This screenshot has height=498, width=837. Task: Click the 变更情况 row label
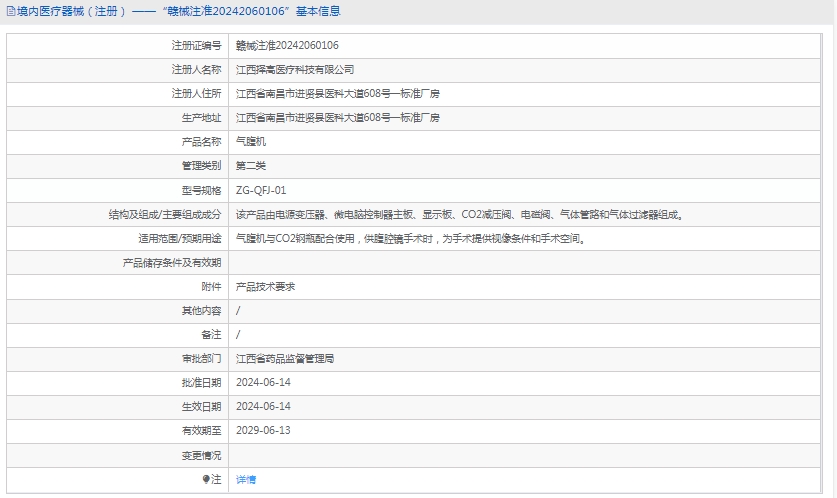(201, 455)
